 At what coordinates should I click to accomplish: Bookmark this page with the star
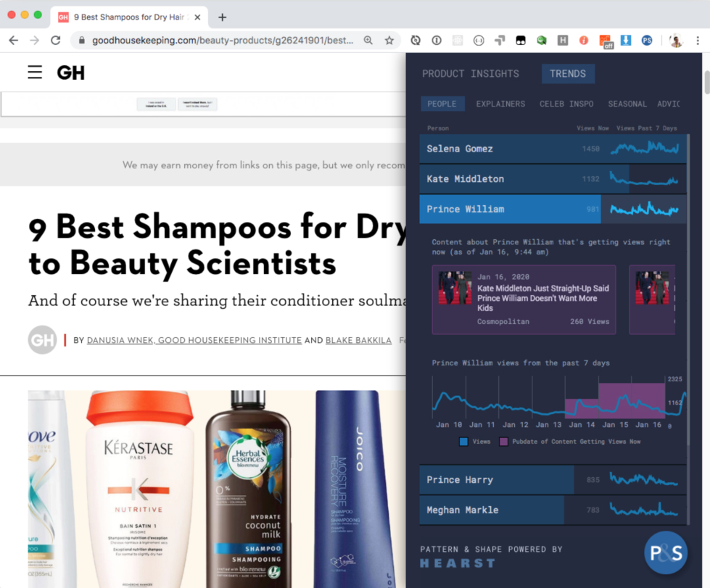[389, 41]
